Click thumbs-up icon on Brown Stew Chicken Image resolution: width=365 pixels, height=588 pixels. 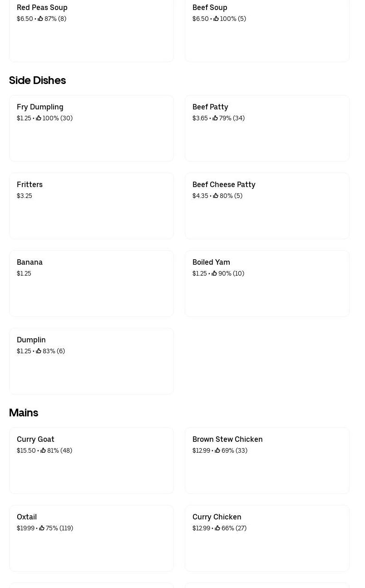click(217, 450)
